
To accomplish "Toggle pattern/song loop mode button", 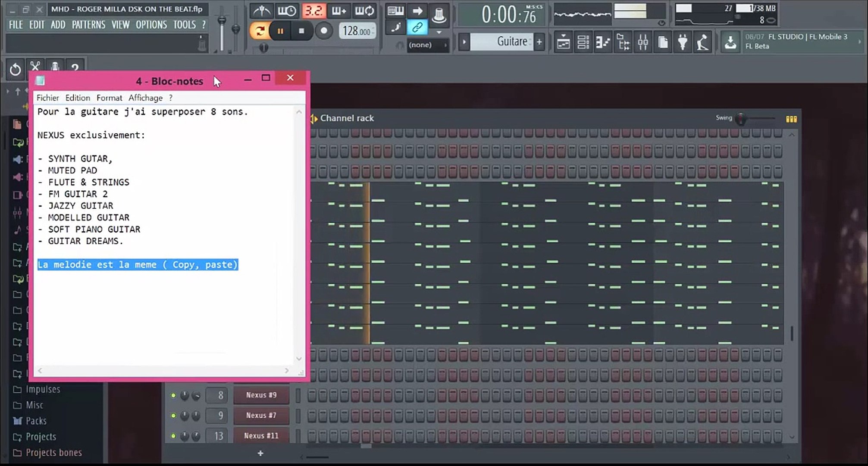I will (260, 31).
